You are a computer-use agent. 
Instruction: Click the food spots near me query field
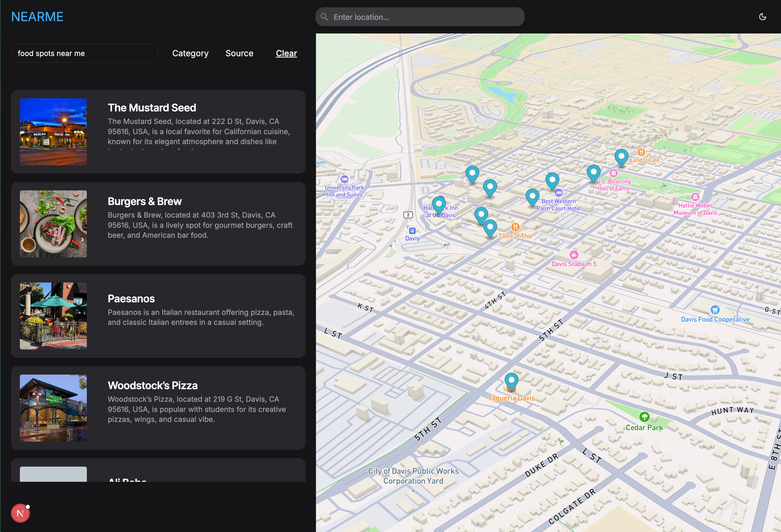coord(84,53)
